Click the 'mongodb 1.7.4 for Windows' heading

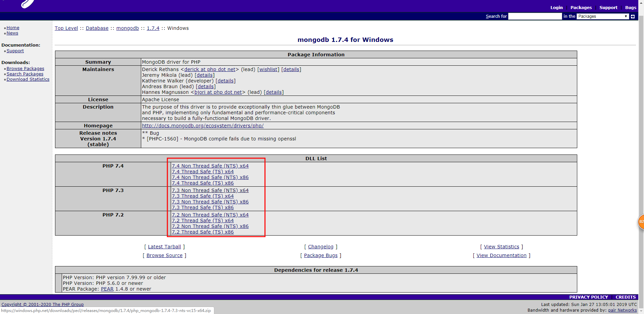[x=345, y=40]
